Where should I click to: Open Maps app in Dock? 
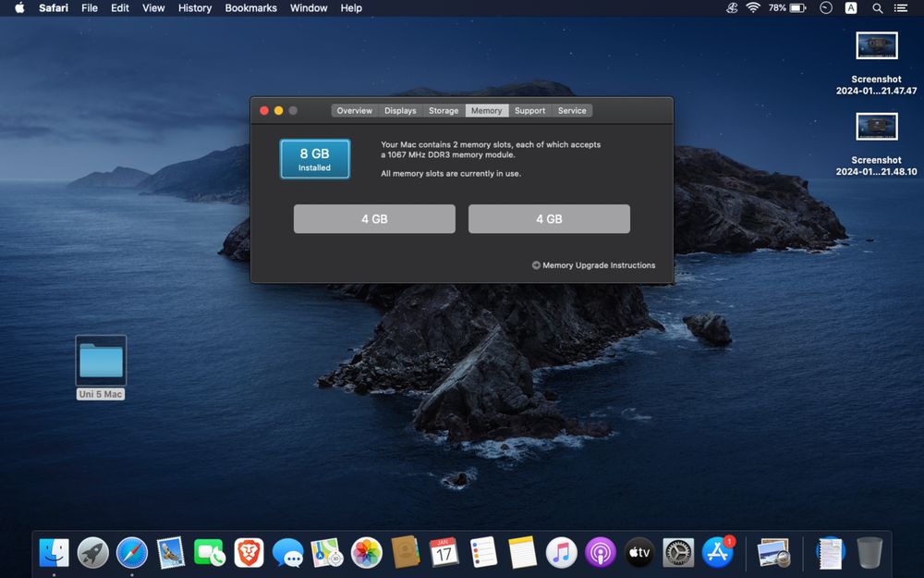click(x=327, y=553)
